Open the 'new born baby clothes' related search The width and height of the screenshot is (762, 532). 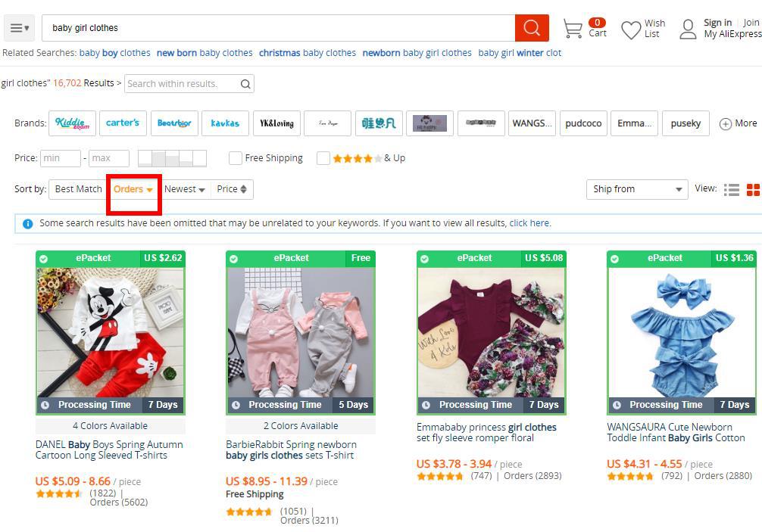pos(204,53)
